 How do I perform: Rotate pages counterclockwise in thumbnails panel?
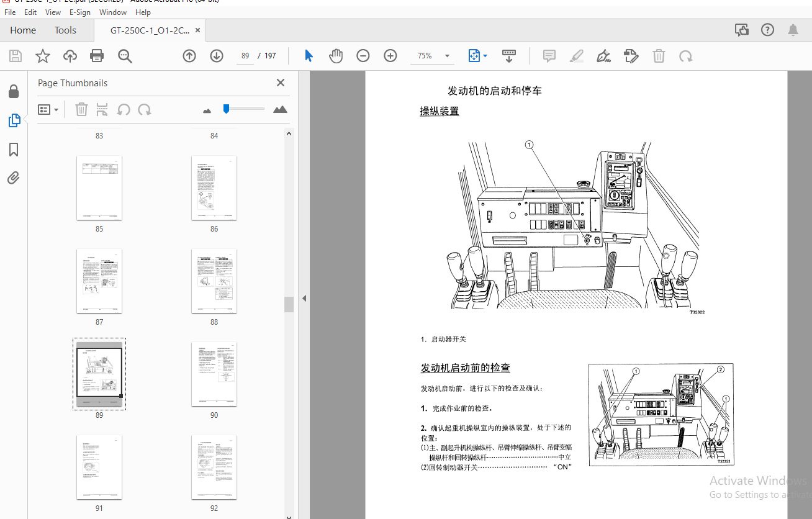coord(124,110)
